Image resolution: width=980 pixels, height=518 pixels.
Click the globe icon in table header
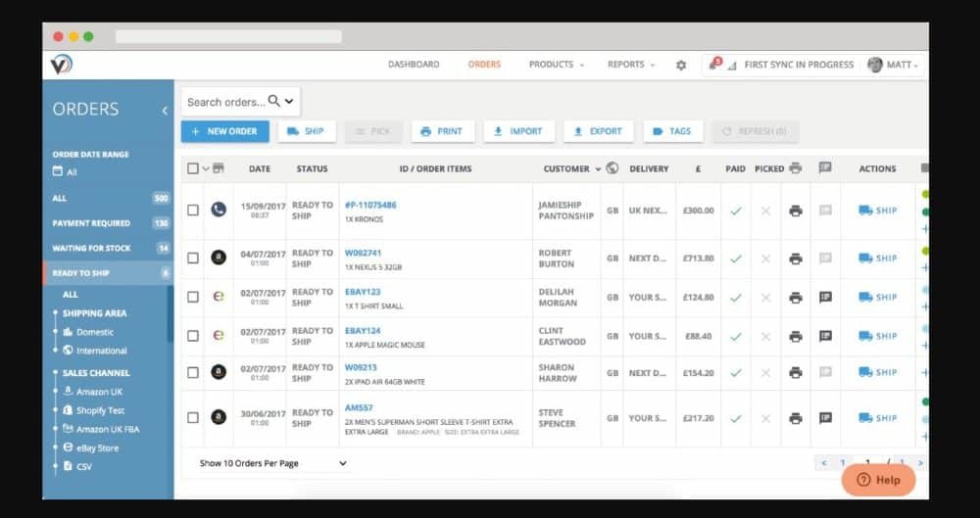(612, 168)
